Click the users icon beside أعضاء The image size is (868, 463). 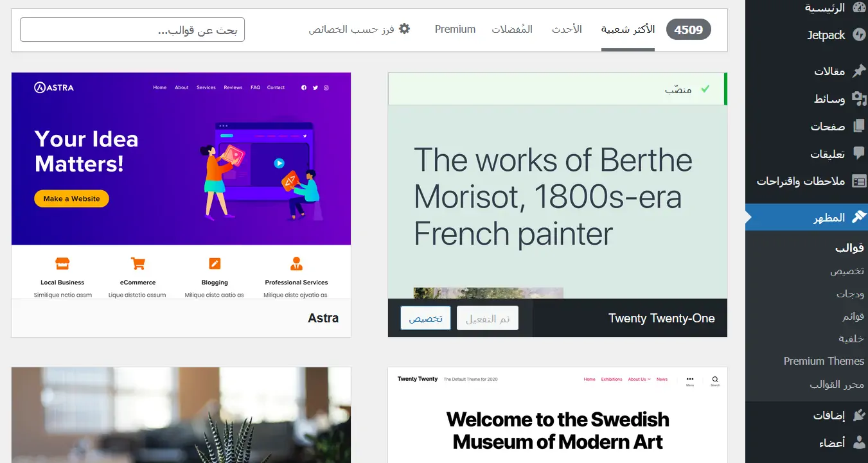[859, 442]
